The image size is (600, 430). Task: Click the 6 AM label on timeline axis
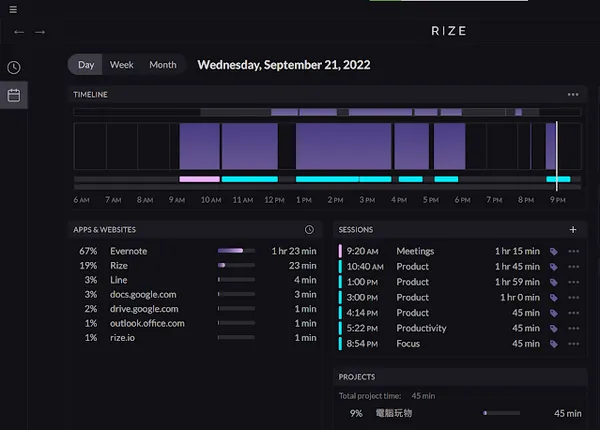coord(82,200)
